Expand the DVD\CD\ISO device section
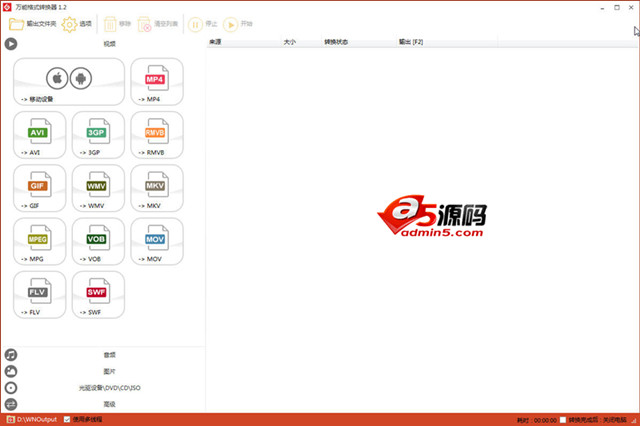The height and width of the screenshot is (426, 640). click(109, 387)
